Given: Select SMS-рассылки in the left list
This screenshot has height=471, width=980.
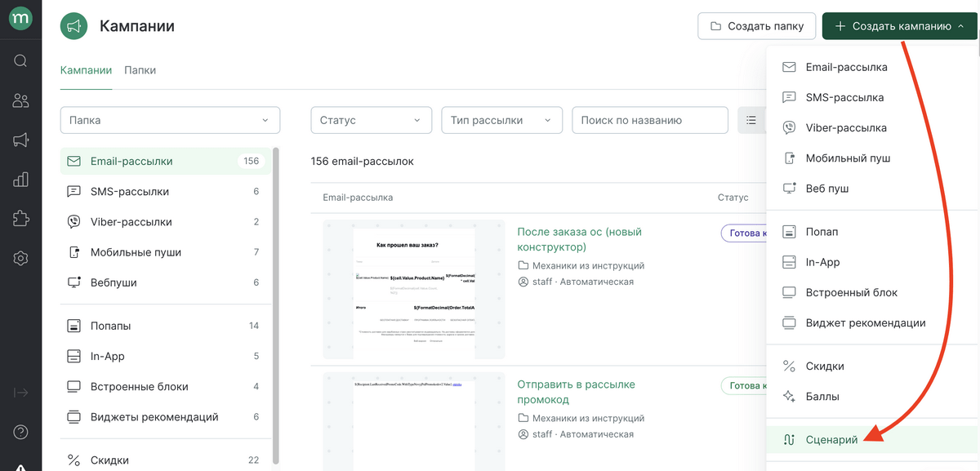Looking at the screenshot, I should [x=164, y=191].
